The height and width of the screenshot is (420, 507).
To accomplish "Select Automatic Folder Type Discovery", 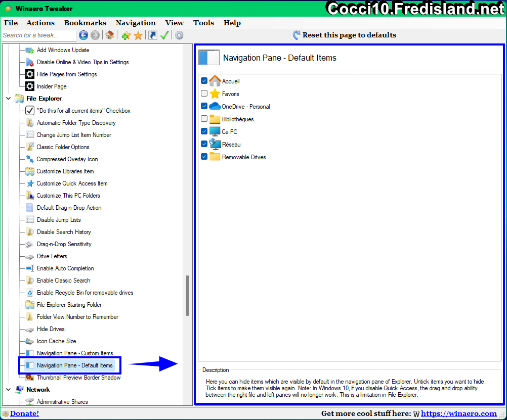I will pos(76,123).
